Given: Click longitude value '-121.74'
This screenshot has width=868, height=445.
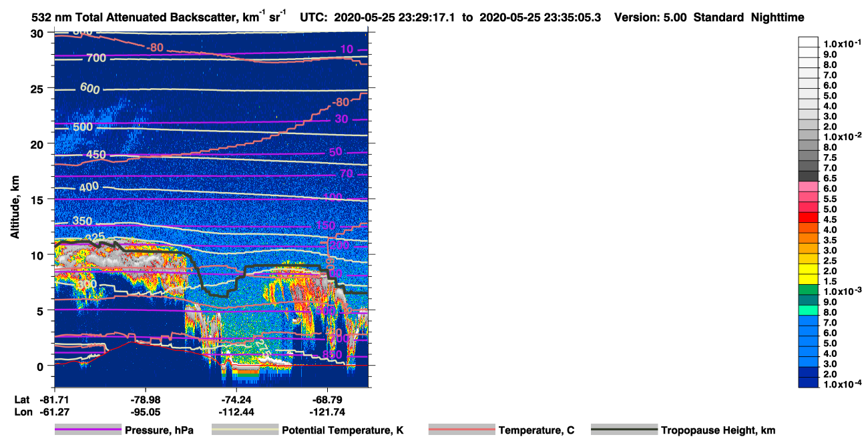Looking at the screenshot, I should (x=327, y=412).
